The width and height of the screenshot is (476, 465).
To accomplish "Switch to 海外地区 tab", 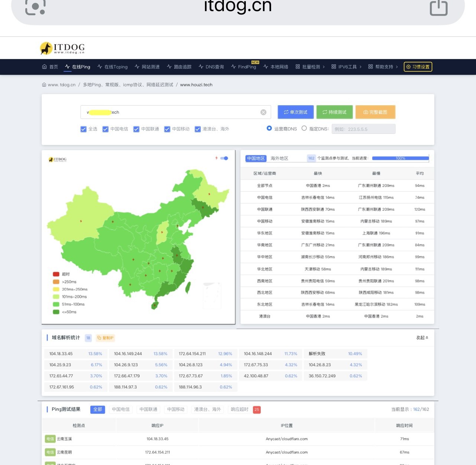I will click(279, 158).
